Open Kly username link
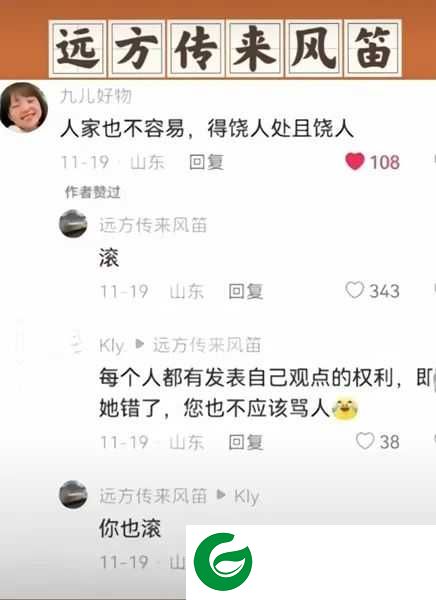Viewport: 436px width, 600px height. (112, 346)
